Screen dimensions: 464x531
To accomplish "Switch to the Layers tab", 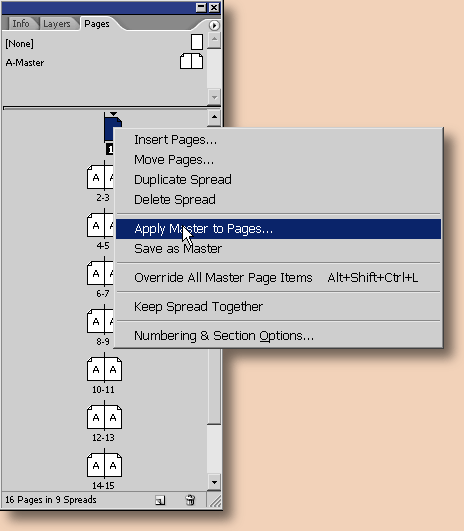I will 57,24.
